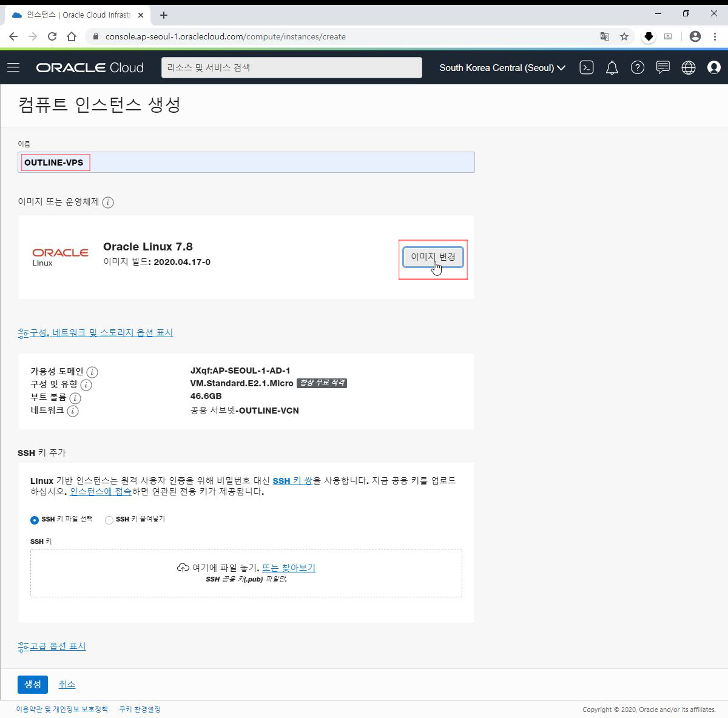Click info icon next to 구성 및 유형
This screenshot has width=728, height=718.
pyautogui.click(x=86, y=385)
